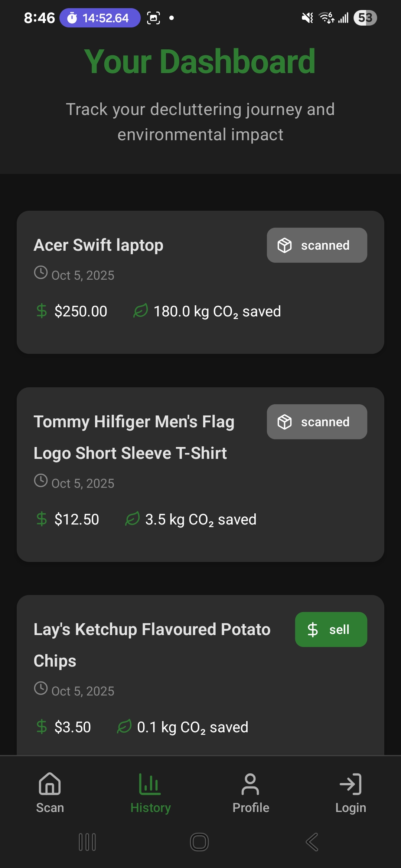Viewport: 401px width, 868px height.
Task: Tap the Login arrow icon
Action: (x=351, y=783)
